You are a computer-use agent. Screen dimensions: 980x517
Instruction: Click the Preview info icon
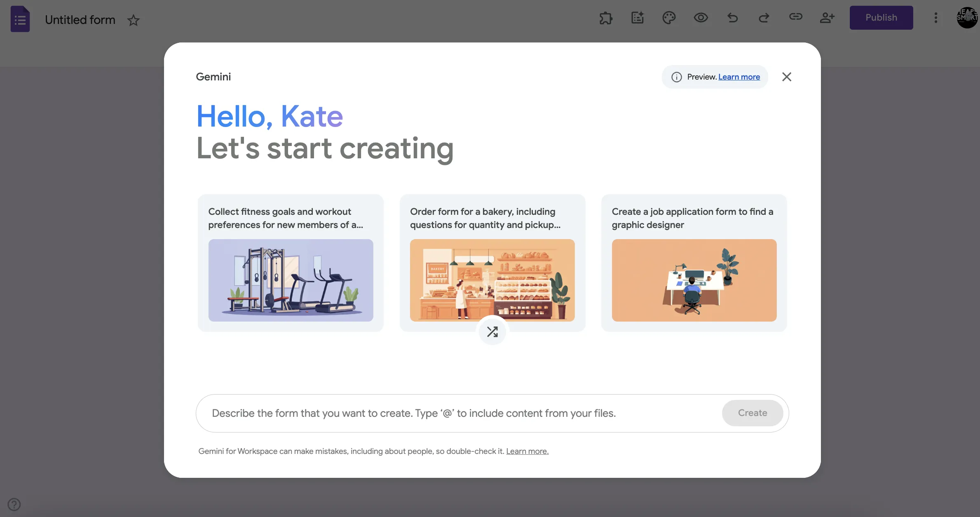tap(677, 77)
